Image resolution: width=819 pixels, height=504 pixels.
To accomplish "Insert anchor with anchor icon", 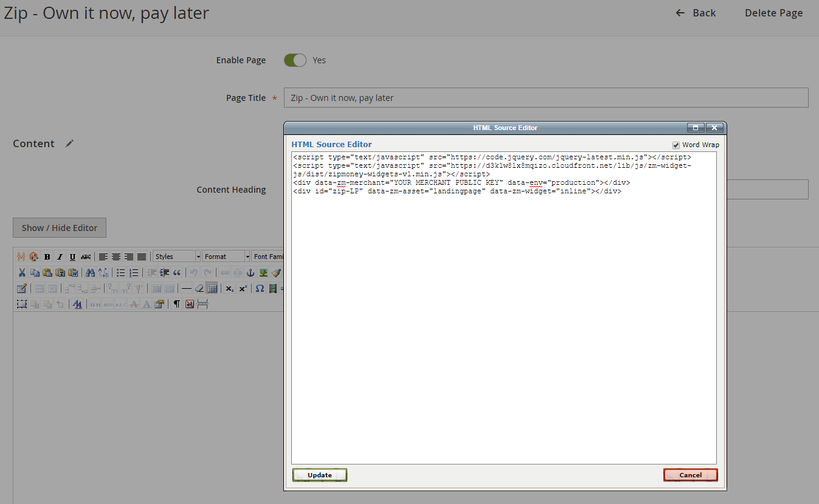I will [250, 272].
